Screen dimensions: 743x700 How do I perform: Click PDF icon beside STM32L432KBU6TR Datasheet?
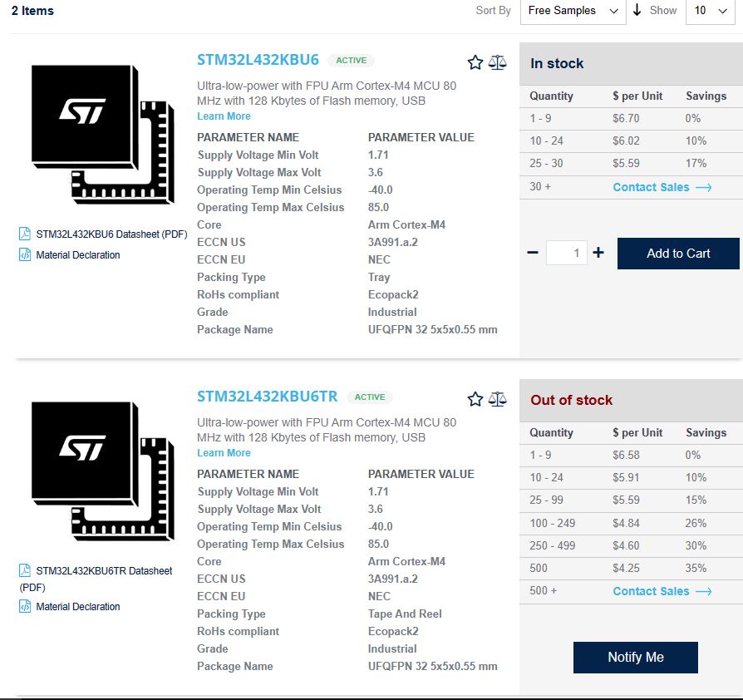[25, 570]
